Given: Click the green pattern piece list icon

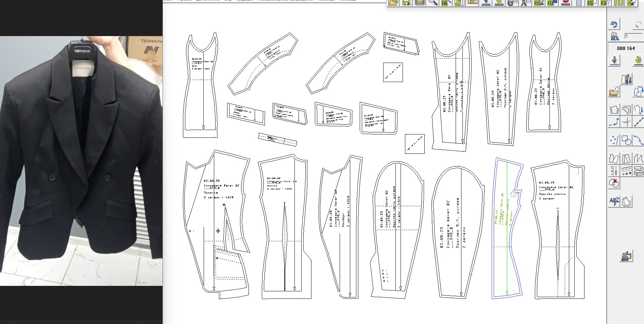Looking at the screenshot, I should tap(459, 3).
